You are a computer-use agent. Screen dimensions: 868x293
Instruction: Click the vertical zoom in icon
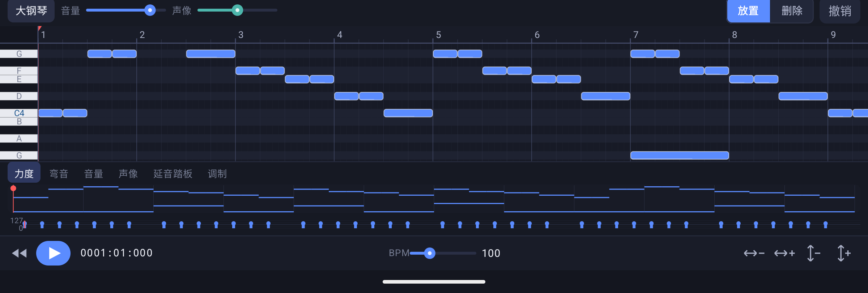point(844,253)
